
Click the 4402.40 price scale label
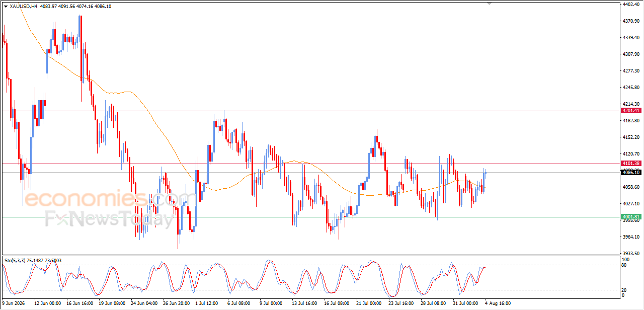click(630, 5)
